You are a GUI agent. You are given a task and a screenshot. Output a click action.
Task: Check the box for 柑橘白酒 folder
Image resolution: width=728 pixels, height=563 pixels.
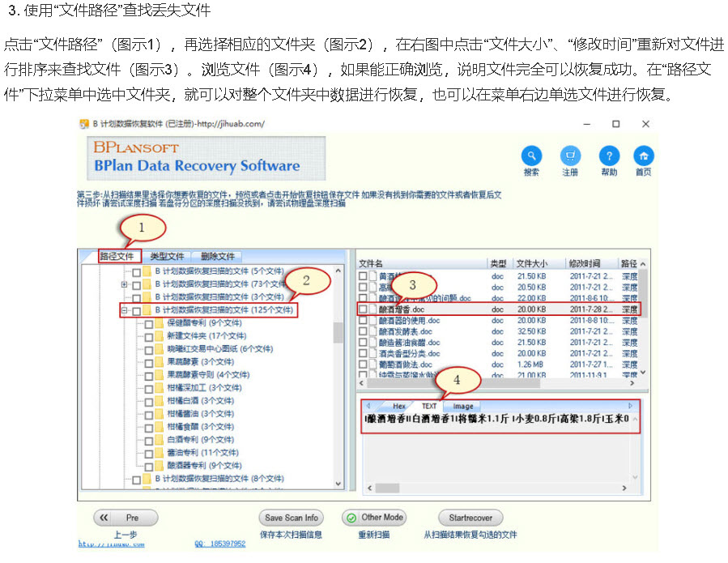[148, 402]
